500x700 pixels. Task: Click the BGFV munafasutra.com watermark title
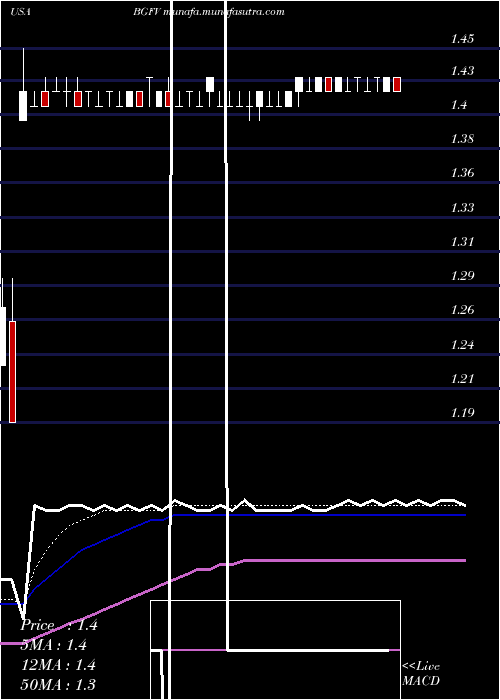click(208, 12)
